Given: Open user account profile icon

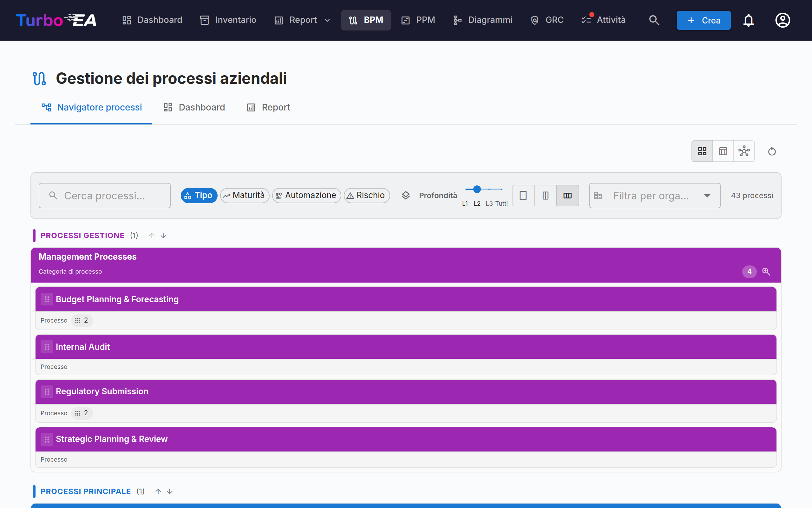Looking at the screenshot, I should coord(783,20).
